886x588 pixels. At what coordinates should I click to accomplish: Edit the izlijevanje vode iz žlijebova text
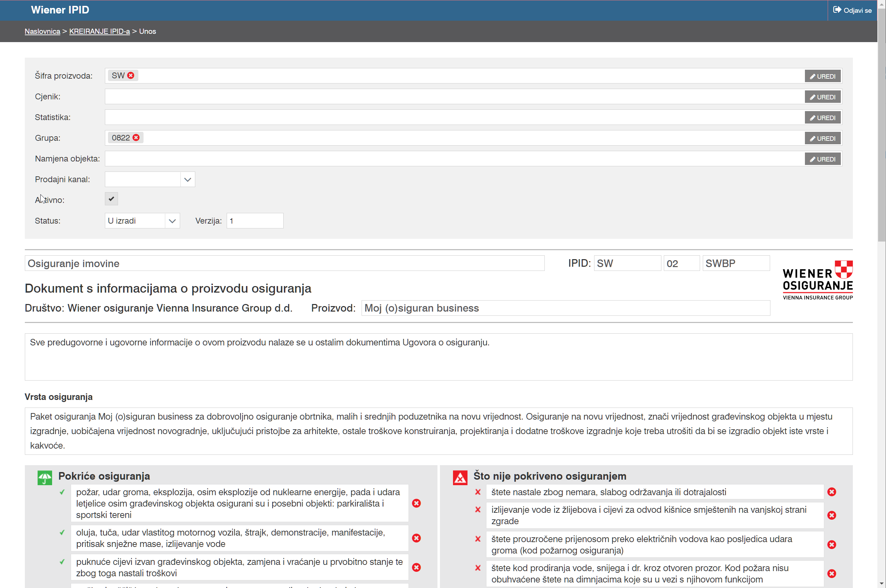(x=655, y=515)
